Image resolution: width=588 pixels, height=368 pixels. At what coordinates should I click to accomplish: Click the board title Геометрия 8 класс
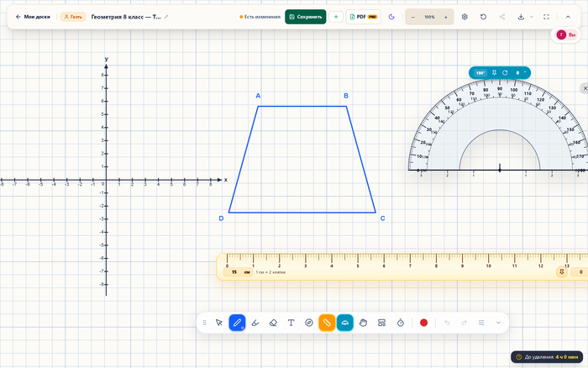point(126,17)
